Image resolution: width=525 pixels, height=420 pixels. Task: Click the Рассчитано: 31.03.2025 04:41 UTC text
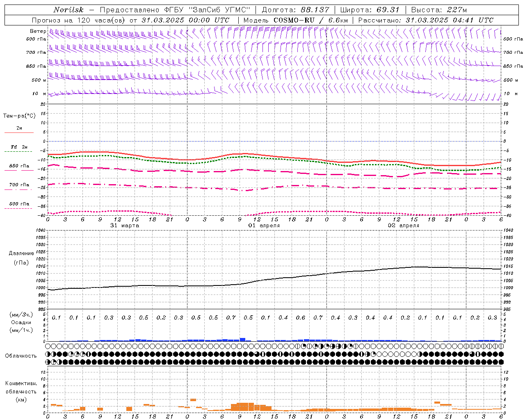pyautogui.click(x=426, y=20)
